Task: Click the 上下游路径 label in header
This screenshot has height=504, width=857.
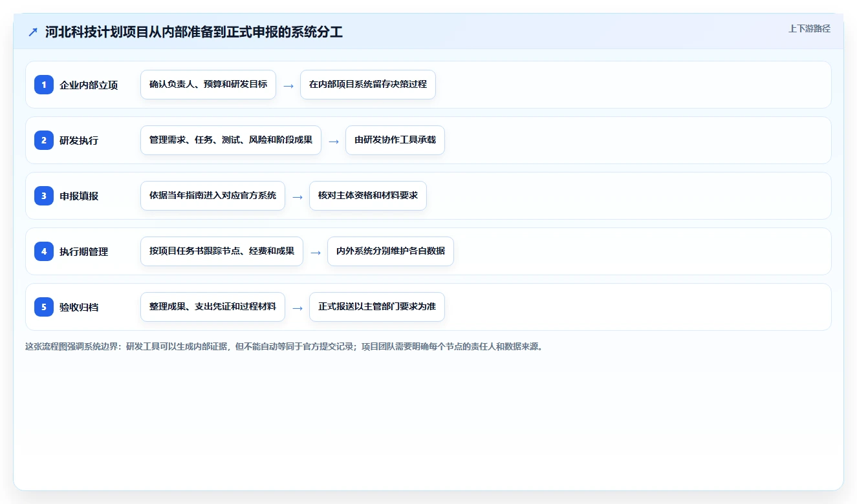Action: [809, 28]
